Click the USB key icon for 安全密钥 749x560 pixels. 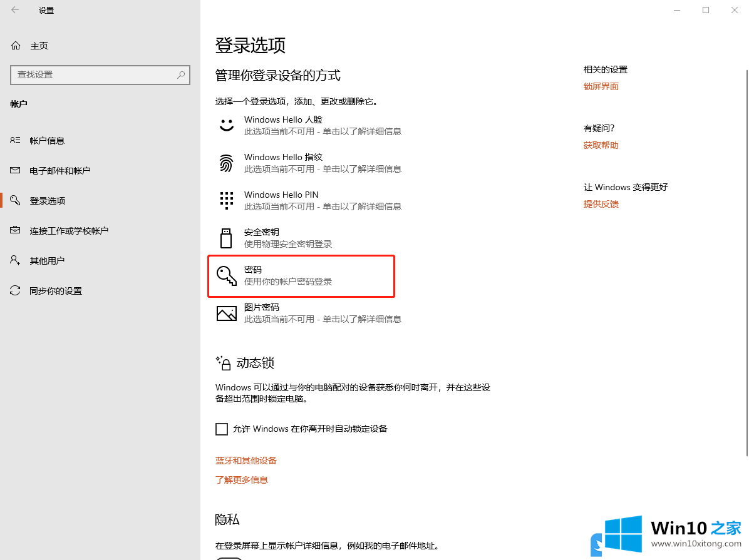[226, 238]
